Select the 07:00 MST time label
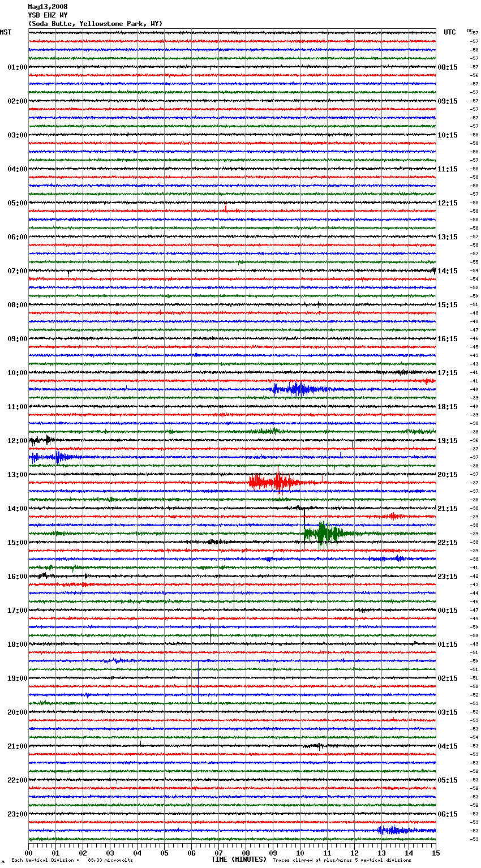481x868 pixels. click(x=17, y=271)
